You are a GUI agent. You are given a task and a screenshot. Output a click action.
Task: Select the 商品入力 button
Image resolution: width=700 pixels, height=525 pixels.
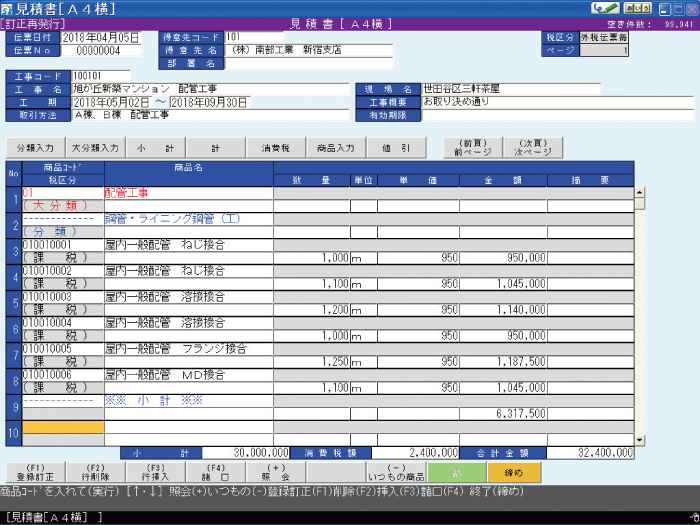[335, 147]
